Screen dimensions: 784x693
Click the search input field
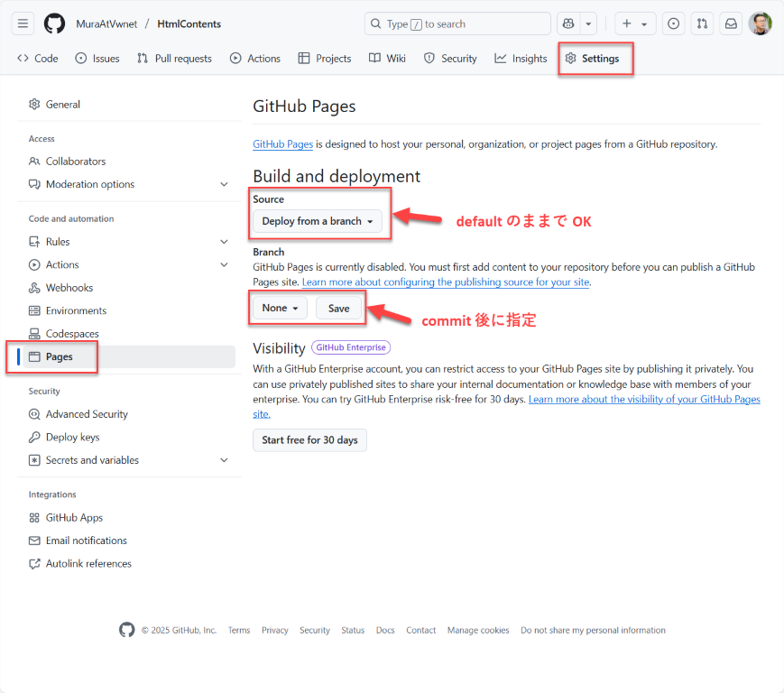[457, 23]
